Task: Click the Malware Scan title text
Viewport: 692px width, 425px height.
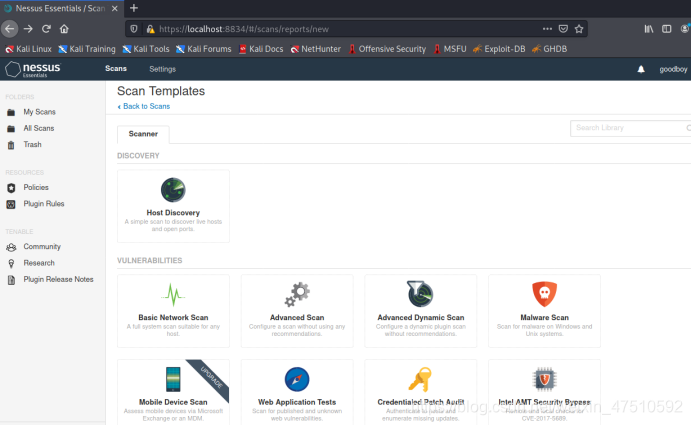Action: coord(544,318)
